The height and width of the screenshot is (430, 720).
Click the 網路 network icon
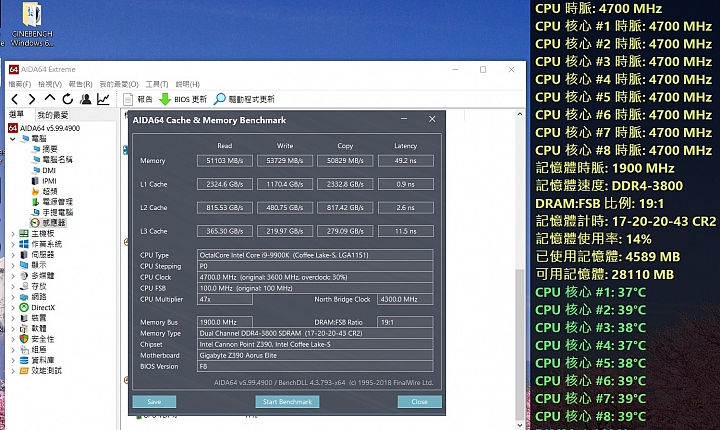click(x=24, y=297)
